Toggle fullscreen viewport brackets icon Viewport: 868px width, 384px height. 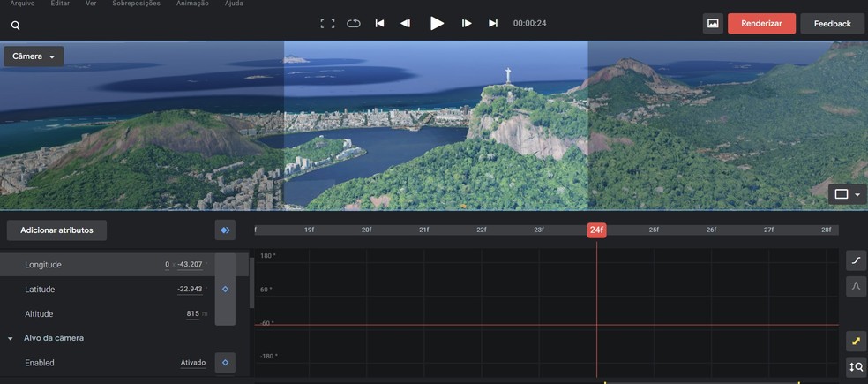327,24
